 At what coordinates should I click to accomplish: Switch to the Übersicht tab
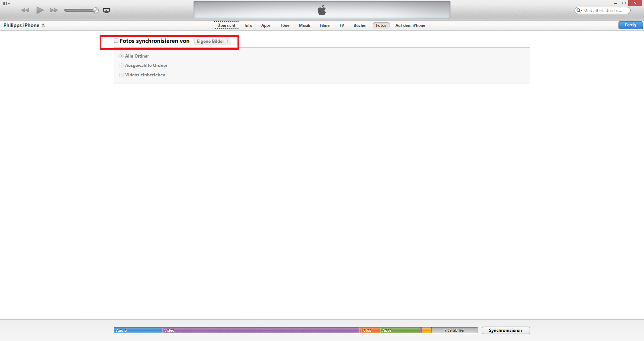click(226, 25)
